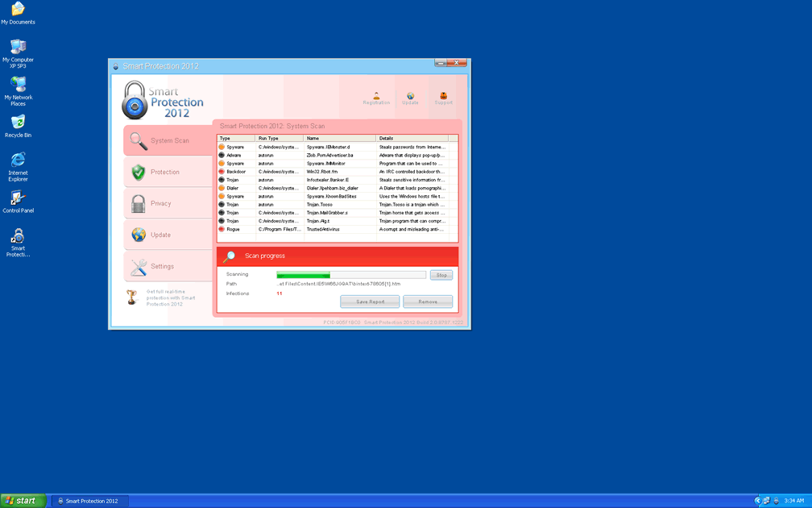Open Support via the lifebuoy icon
The height and width of the screenshot is (508, 812).
point(443,96)
